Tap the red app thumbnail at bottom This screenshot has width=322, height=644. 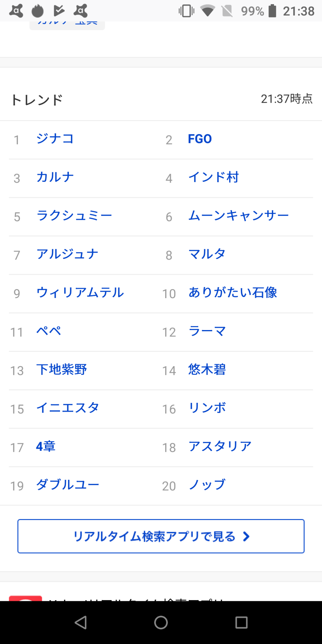tap(25, 598)
